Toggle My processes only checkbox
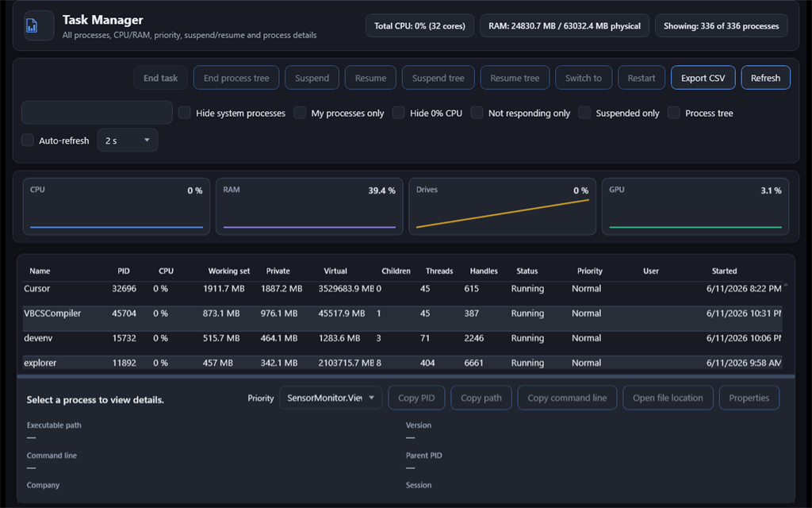Image resolution: width=812 pixels, height=508 pixels. pyautogui.click(x=300, y=113)
